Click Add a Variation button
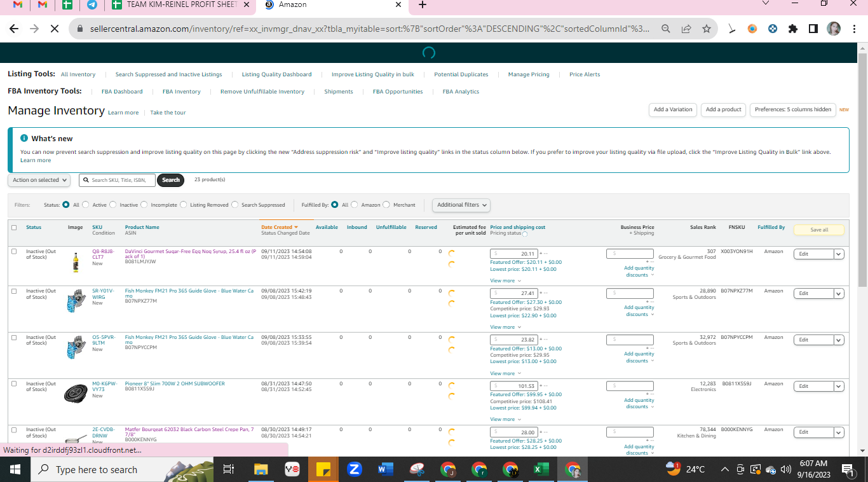Image resolution: width=868 pixels, height=482 pixels. (673, 109)
